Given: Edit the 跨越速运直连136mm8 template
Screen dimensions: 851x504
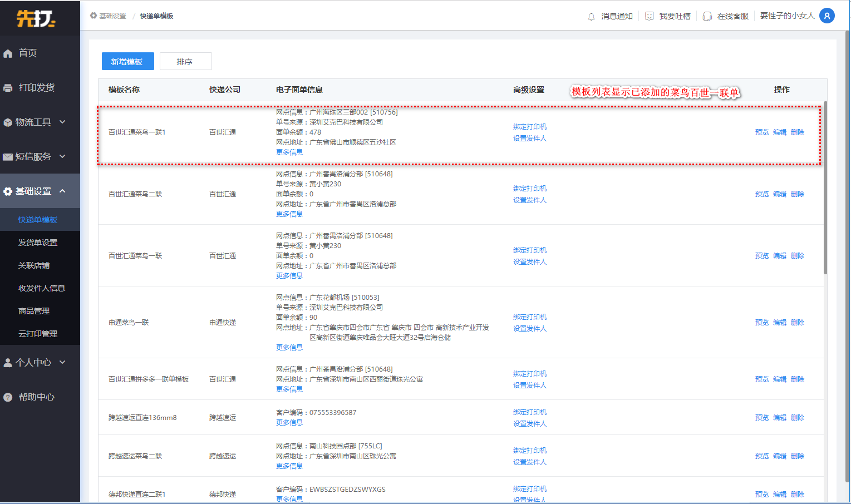Looking at the screenshot, I should coord(780,418).
